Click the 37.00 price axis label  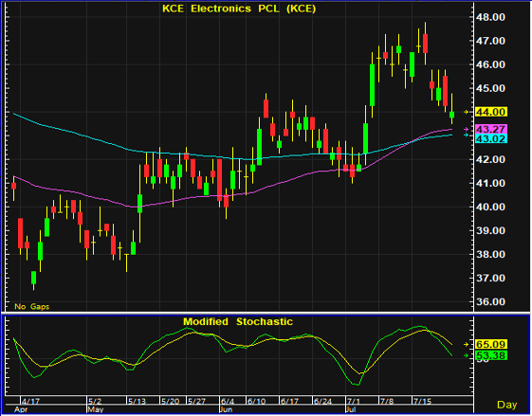(x=491, y=279)
